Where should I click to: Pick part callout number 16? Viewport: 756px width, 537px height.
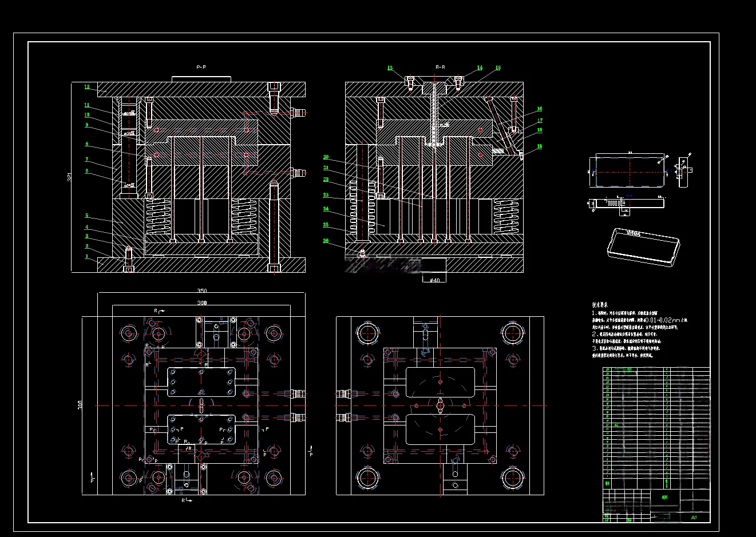[539, 109]
